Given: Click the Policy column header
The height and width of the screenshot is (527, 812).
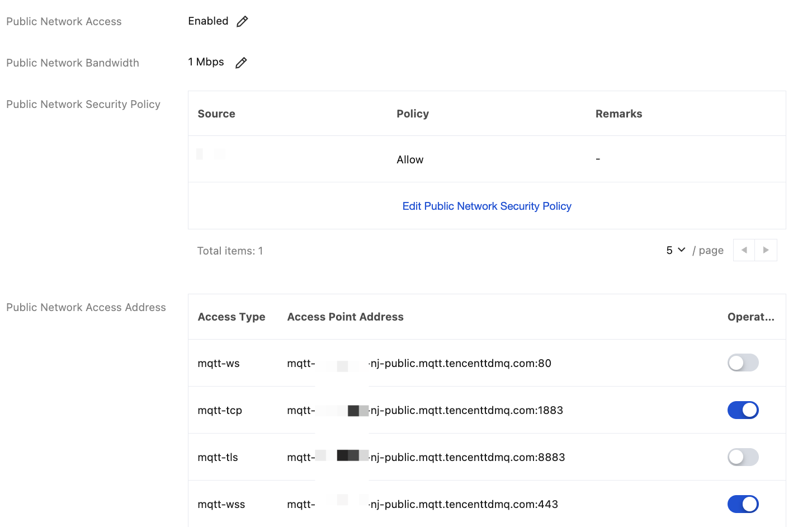Looking at the screenshot, I should (413, 114).
